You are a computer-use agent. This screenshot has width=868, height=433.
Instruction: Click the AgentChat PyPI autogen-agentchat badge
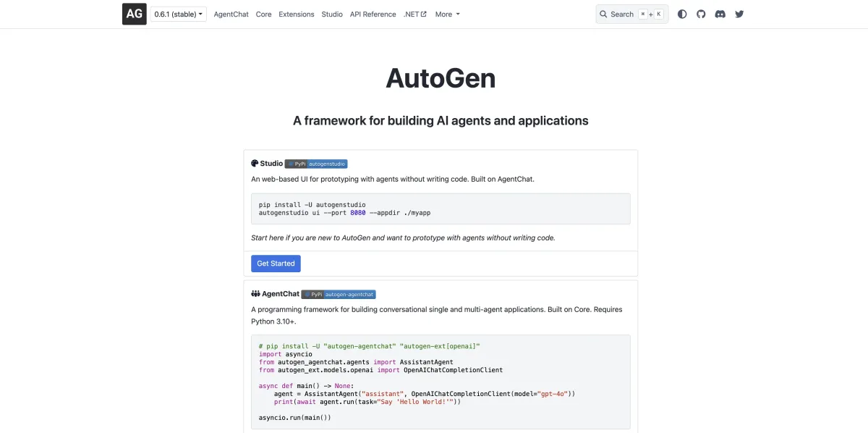[x=339, y=294]
